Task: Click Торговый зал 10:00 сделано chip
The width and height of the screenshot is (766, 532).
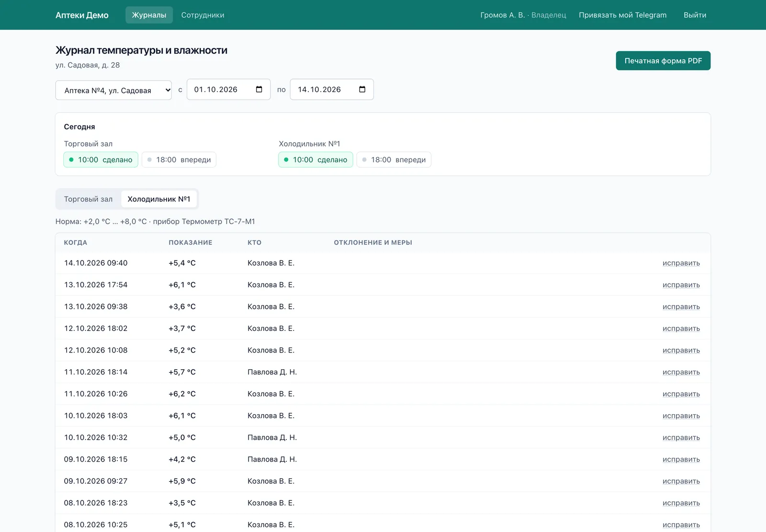Action: tap(101, 159)
